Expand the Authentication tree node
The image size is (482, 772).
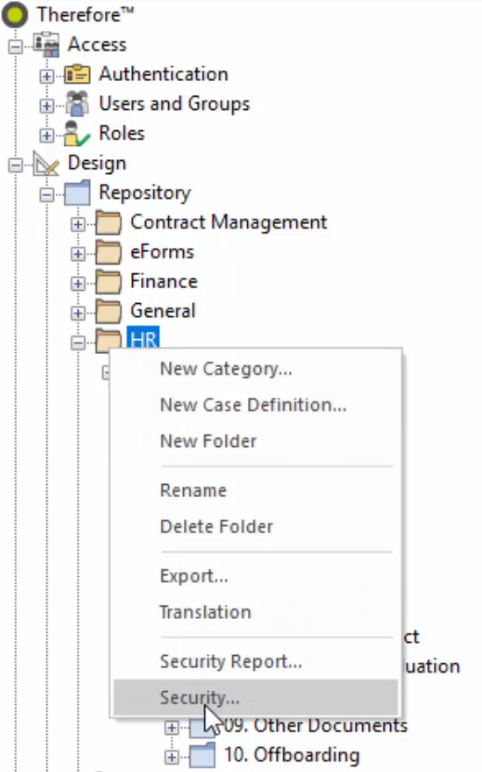click(47, 76)
